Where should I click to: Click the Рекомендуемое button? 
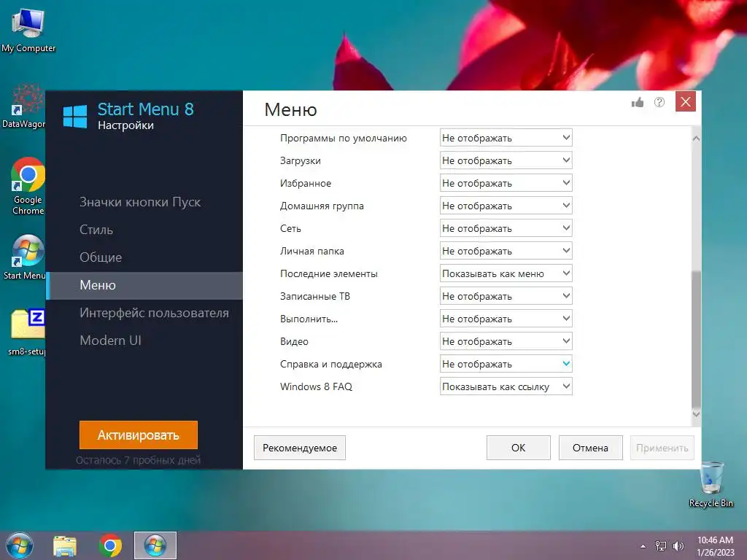300,448
